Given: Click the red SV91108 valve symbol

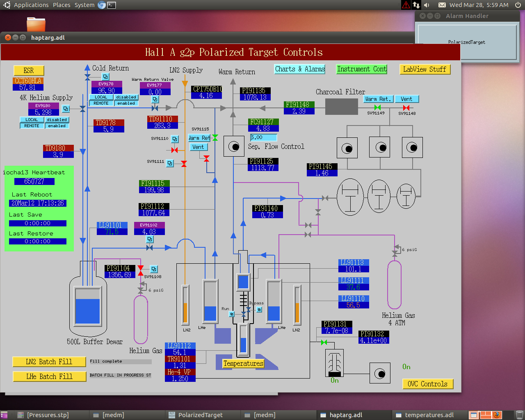Looking at the screenshot, I should (141, 271).
